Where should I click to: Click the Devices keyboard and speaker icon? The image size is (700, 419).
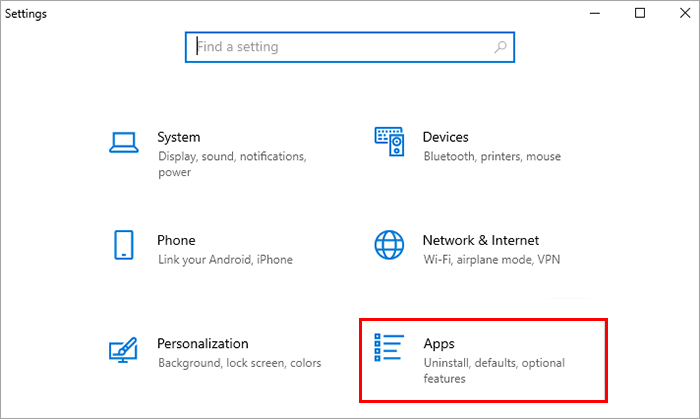(x=389, y=141)
